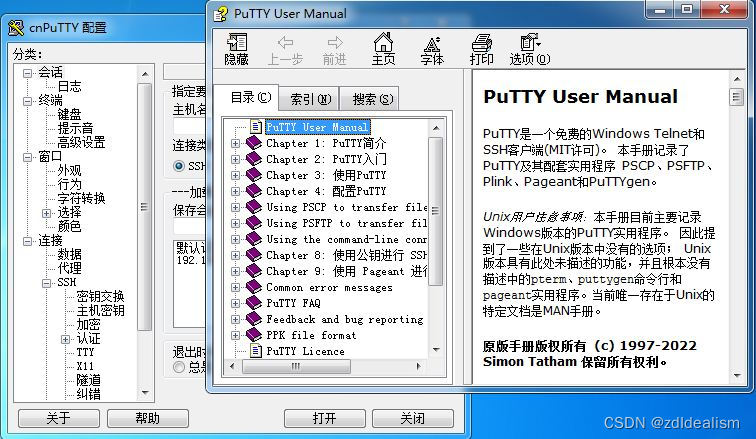Click book icon of Chapter 4: 配置PuTTY

click(254, 191)
